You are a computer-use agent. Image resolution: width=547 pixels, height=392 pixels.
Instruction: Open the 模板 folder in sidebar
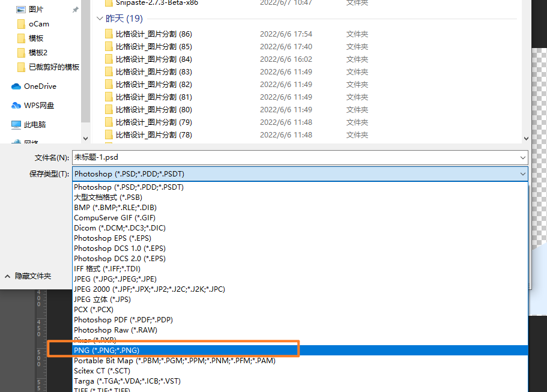click(x=30, y=38)
